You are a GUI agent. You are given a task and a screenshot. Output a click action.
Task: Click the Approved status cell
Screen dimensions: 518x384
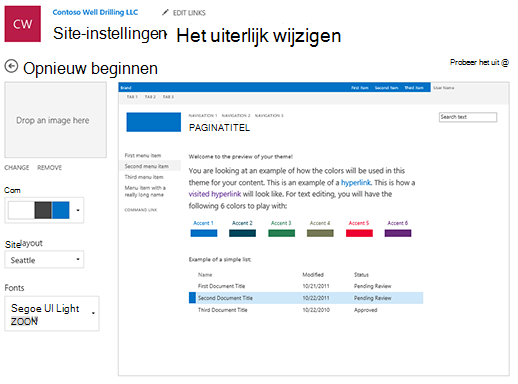[x=365, y=310]
